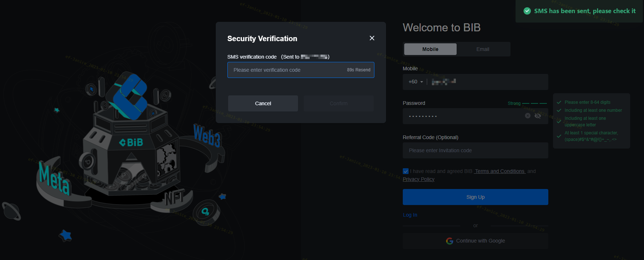Click the 'Strong' password strength label
644x260 pixels.
514,103
